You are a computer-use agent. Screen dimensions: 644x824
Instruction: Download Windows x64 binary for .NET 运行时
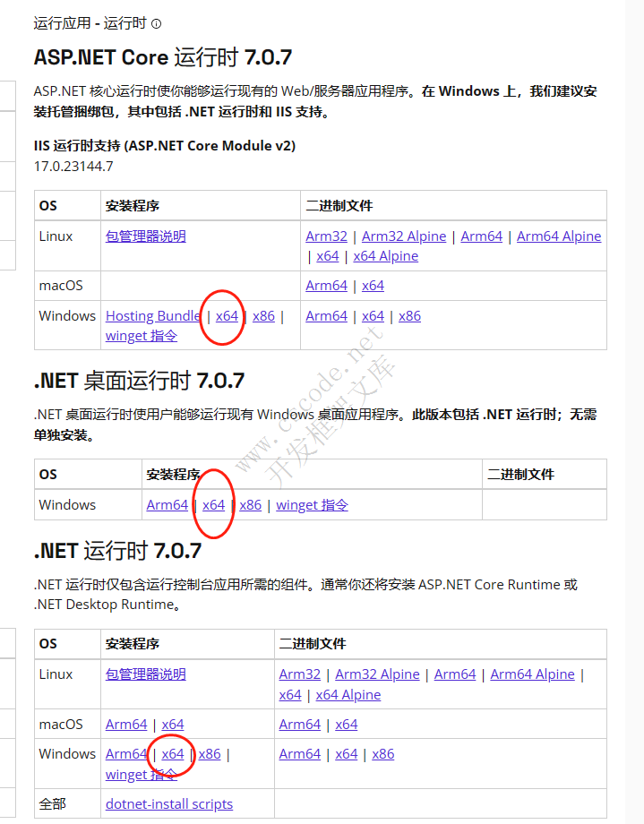(x=346, y=754)
